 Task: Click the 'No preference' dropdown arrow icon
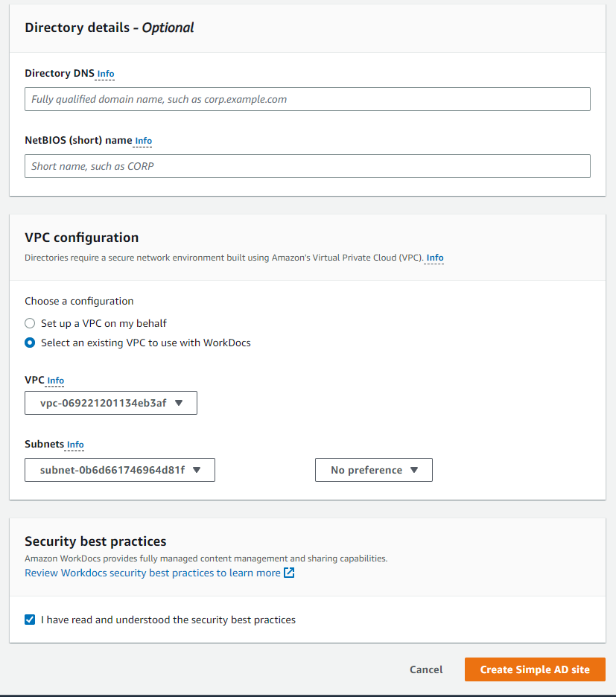[415, 470]
